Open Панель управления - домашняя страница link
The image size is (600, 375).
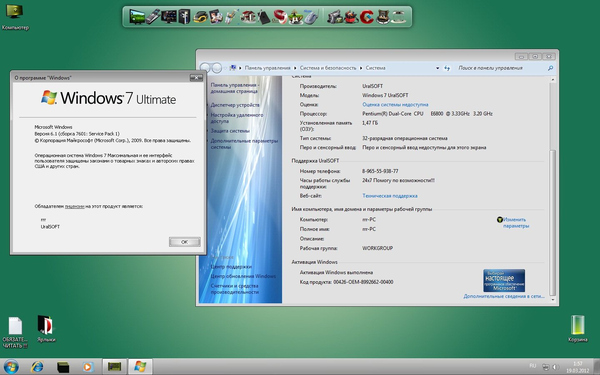coord(235,88)
